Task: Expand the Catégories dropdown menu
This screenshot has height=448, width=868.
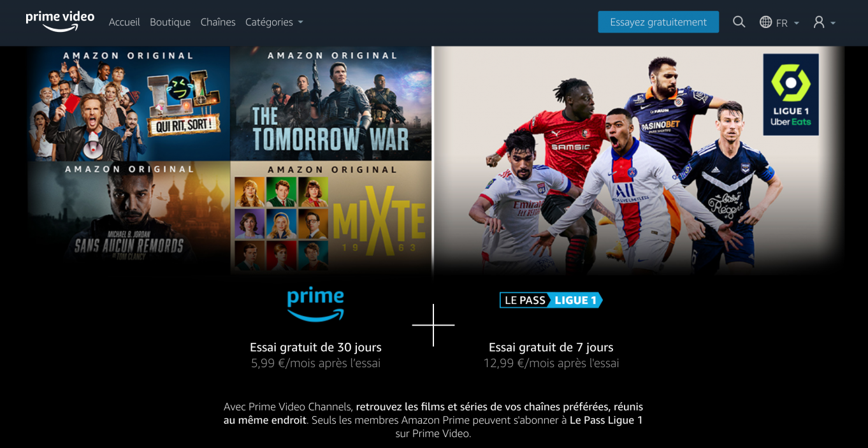Action: pyautogui.click(x=274, y=22)
